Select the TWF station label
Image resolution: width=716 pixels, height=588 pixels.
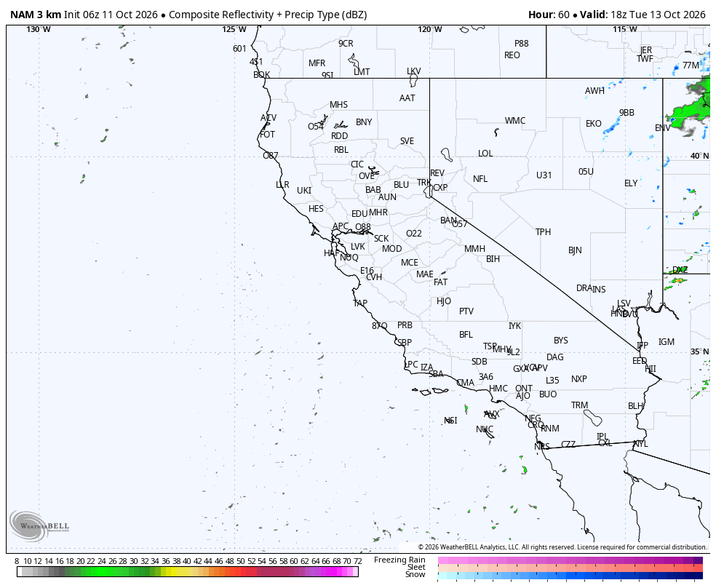tap(645, 60)
